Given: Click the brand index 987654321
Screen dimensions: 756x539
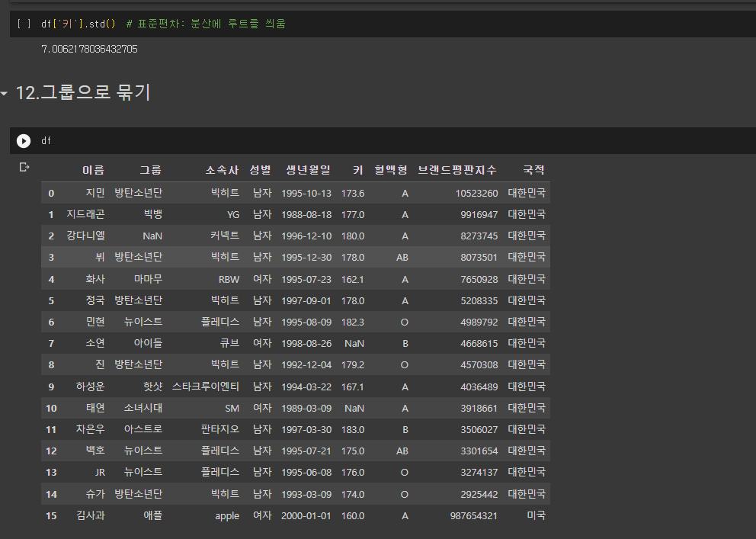Looking at the screenshot, I should [x=474, y=516].
